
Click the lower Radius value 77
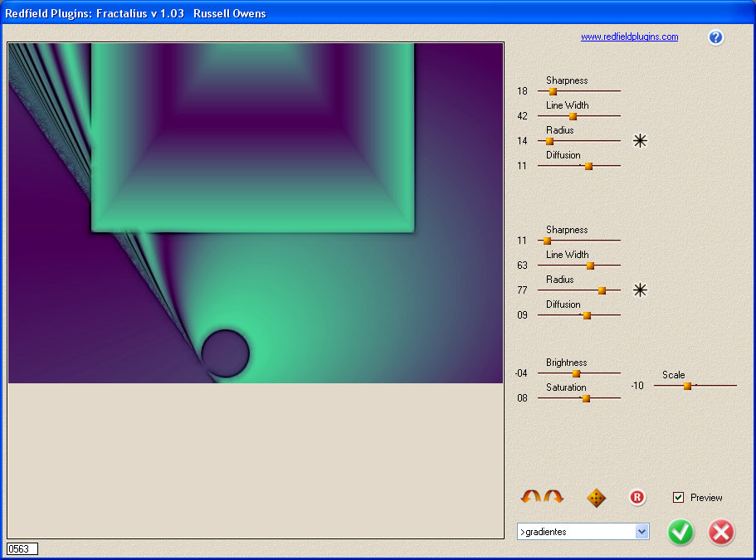pyautogui.click(x=522, y=290)
